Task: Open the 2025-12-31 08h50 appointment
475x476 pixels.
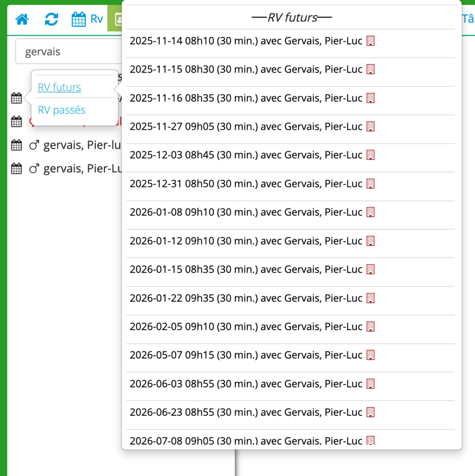Action: [x=246, y=184]
